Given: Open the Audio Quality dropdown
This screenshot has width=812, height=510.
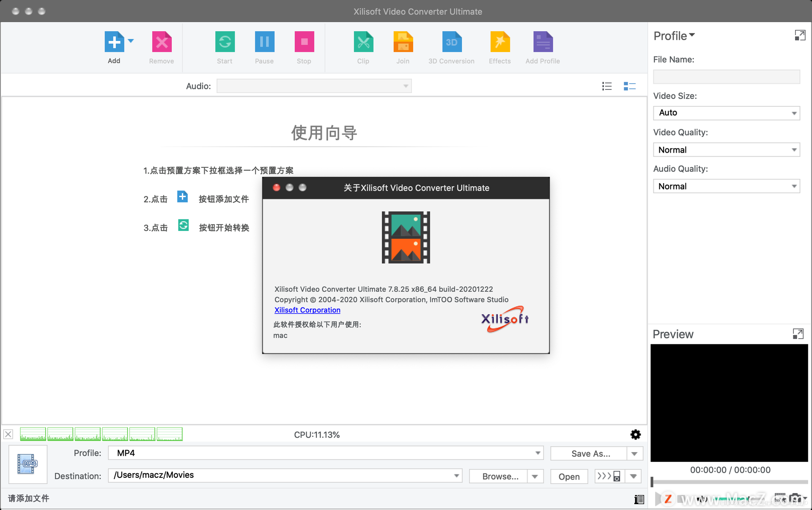Looking at the screenshot, I should pyautogui.click(x=727, y=186).
